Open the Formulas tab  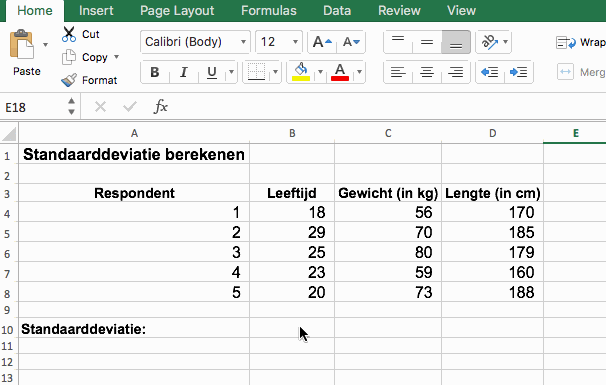click(x=269, y=10)
